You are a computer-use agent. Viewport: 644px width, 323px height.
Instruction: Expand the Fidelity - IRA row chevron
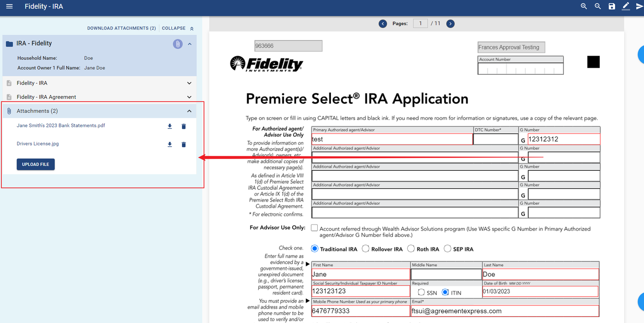189,83
